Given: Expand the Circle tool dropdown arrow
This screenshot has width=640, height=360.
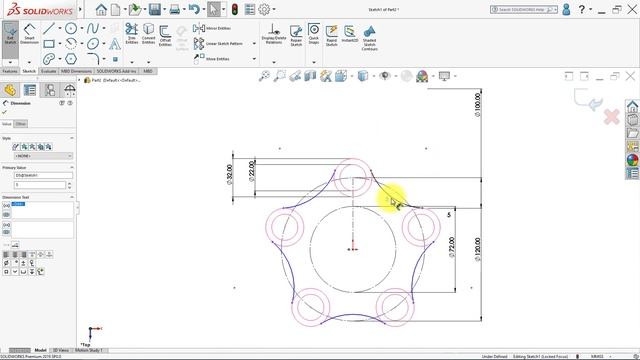Looking at the screenshot, I should point(82,29).
